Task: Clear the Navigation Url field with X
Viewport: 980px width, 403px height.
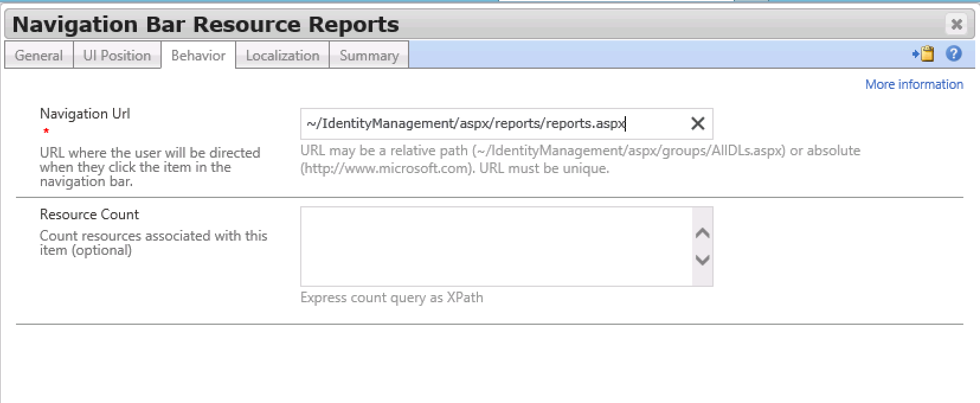Action: coord(698,123)
